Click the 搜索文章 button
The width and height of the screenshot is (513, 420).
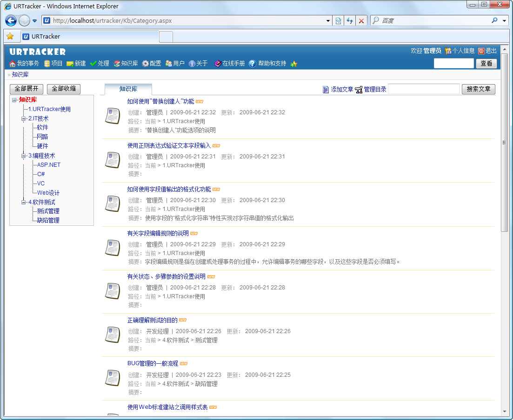pos(478,89)
